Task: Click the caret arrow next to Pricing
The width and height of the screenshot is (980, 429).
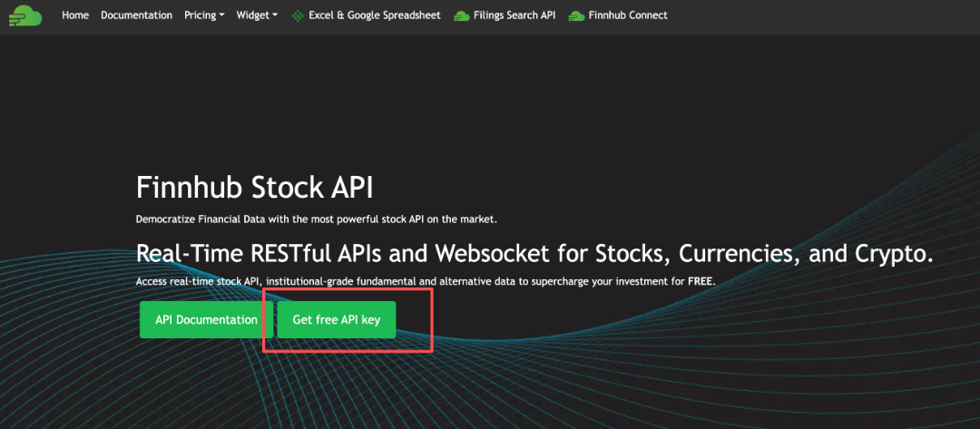Action: click(x=221, y=15)
